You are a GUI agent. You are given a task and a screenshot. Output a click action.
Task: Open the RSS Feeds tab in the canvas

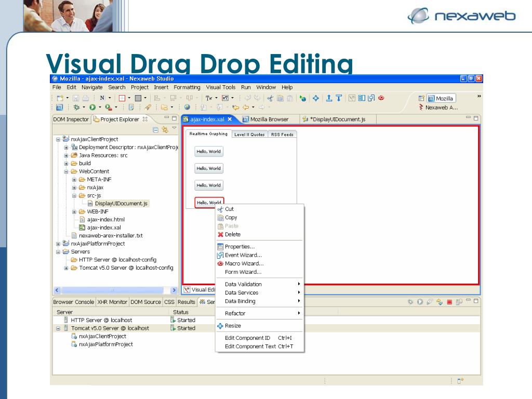[x=282, y=135]
